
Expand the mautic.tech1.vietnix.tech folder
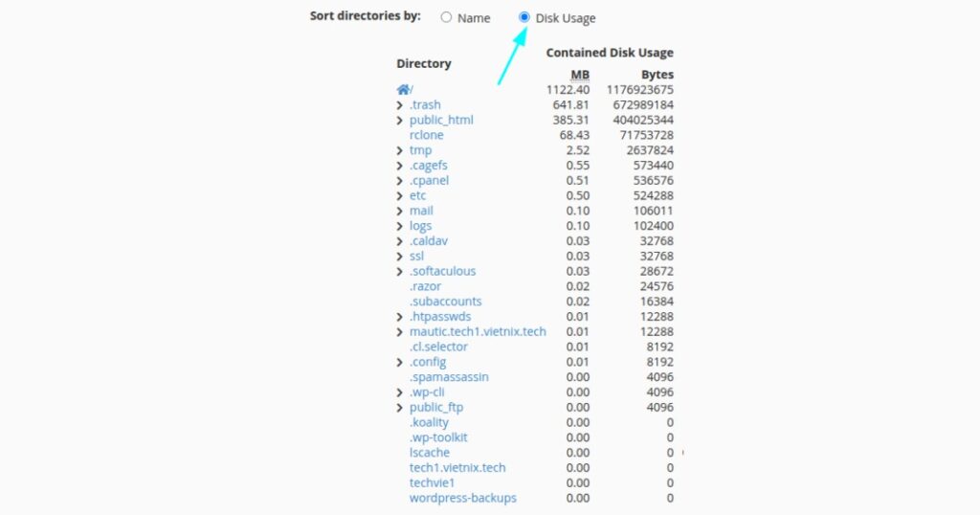(400, 331)
